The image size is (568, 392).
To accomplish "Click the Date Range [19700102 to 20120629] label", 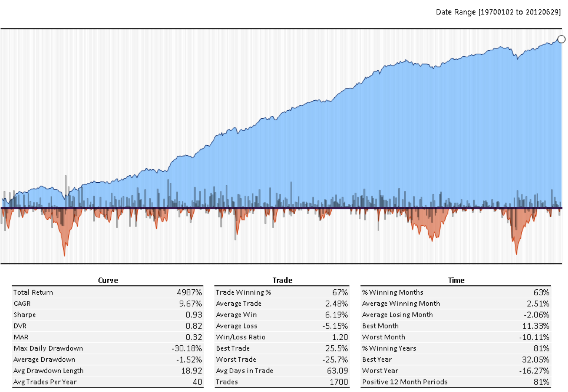I will click(x=498, y=12).
